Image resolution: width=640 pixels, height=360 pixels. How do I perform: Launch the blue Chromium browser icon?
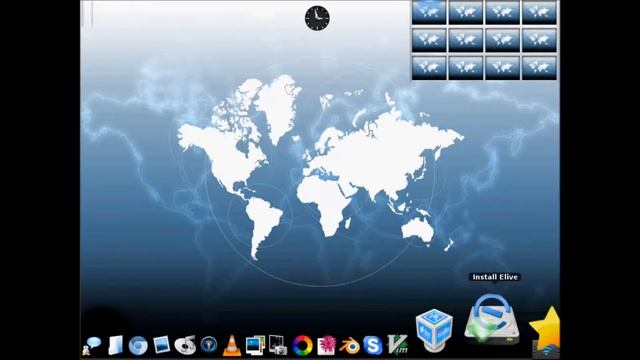point(138,346)
